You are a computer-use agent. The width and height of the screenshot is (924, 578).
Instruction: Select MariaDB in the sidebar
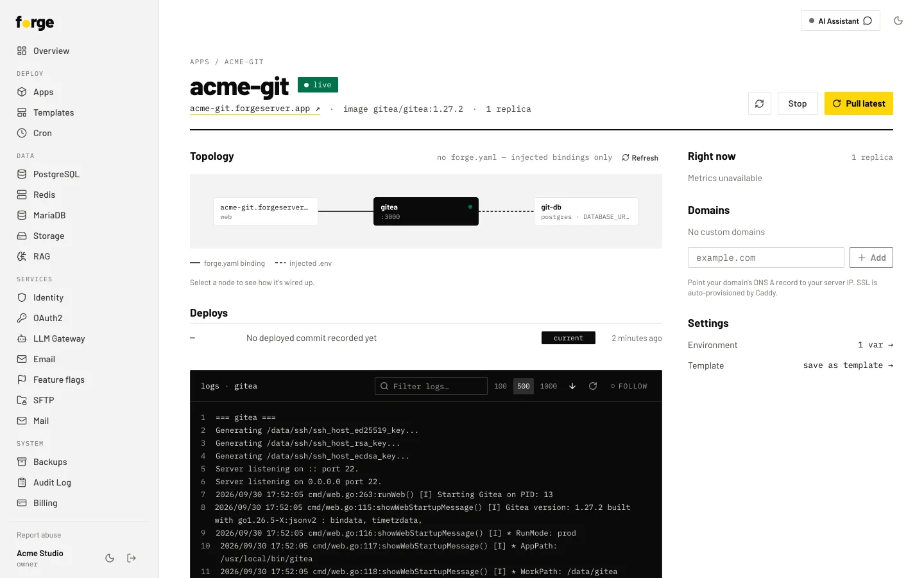pos(80,215)
